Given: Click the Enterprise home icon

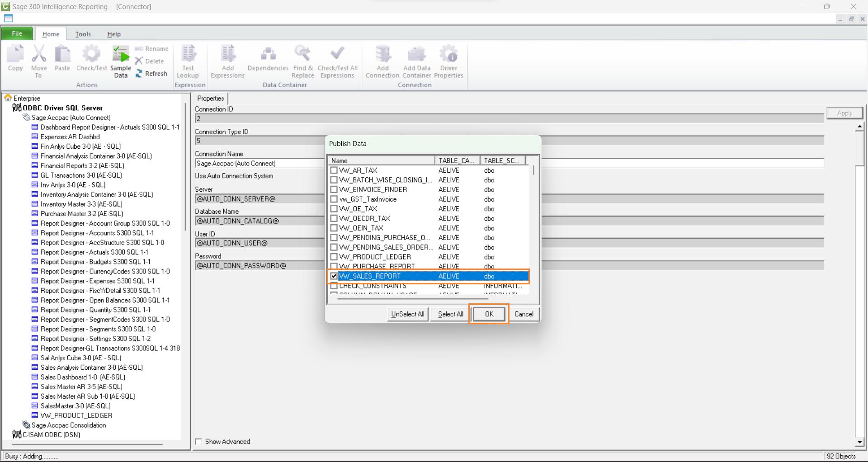Looking at the screenshot, I should coord(8,98).
